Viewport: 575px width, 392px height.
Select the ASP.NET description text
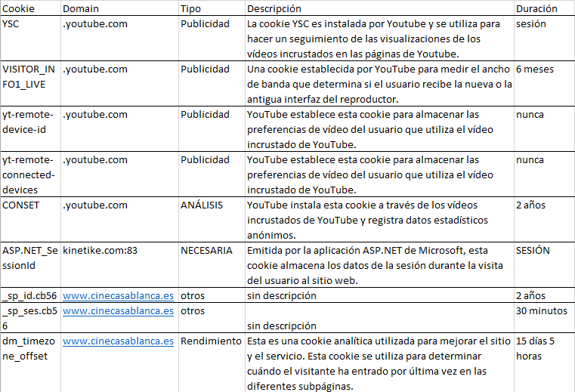tap(375, 266)
